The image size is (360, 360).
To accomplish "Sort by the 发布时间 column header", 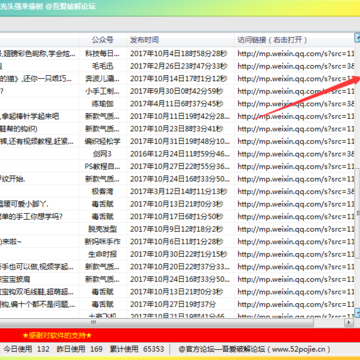I will point(180,40).
